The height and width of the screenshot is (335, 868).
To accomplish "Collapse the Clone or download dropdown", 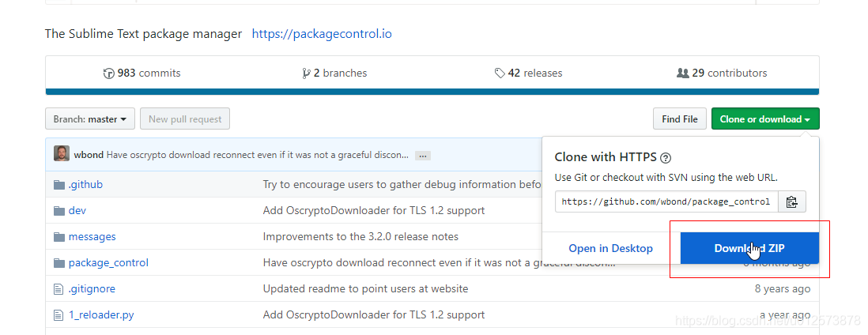I will pyautogui.click(x=764, y=119).
